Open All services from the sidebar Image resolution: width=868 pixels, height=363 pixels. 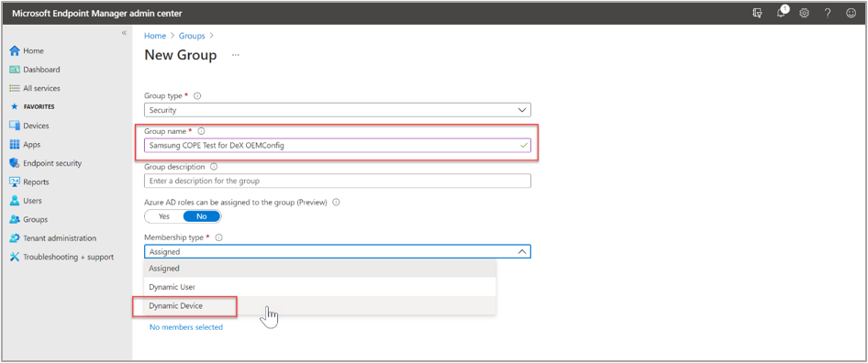41,89
